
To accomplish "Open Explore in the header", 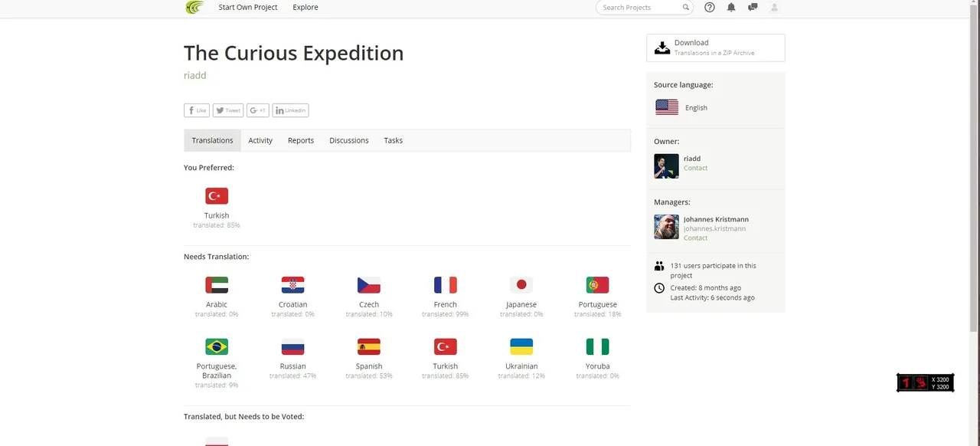I will click(305, 8).
